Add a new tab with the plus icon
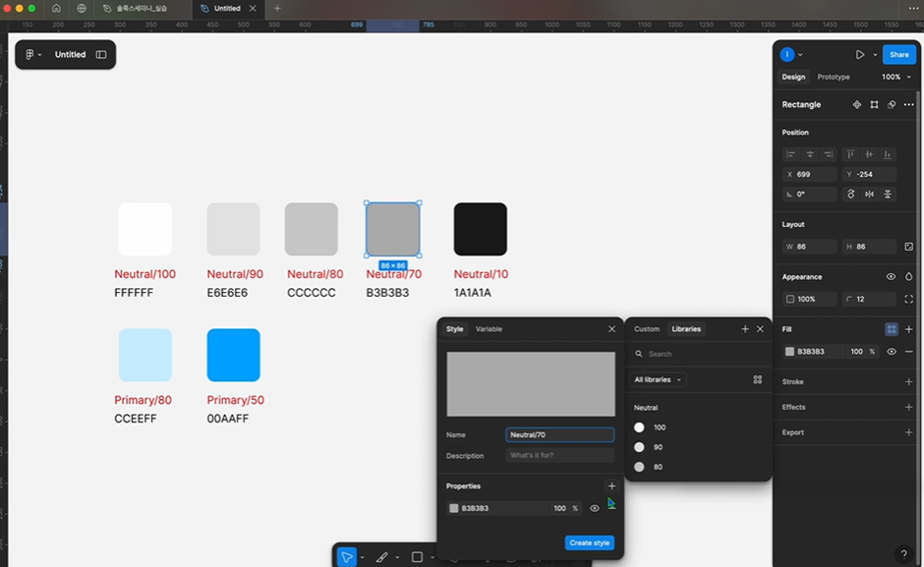The height and width of the screenshot is (567, 924). (x=277, y=8)
